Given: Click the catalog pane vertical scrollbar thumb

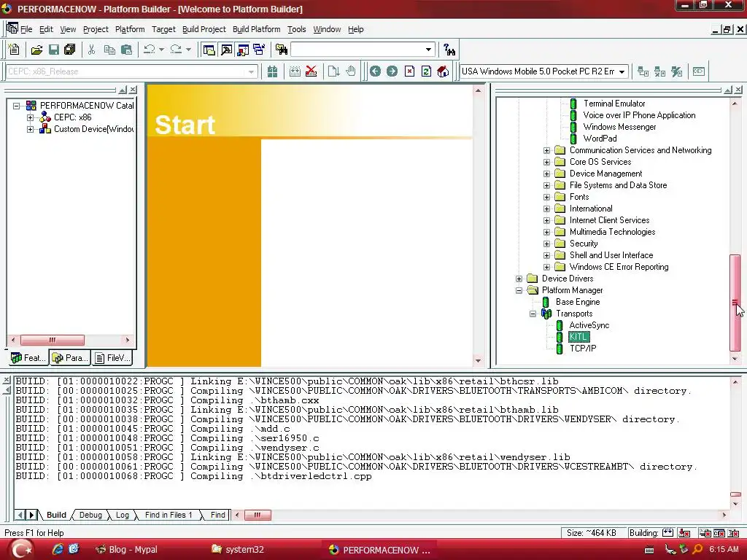Looking at the screenshot, I should pyautogui.click(x=735, y=303).
